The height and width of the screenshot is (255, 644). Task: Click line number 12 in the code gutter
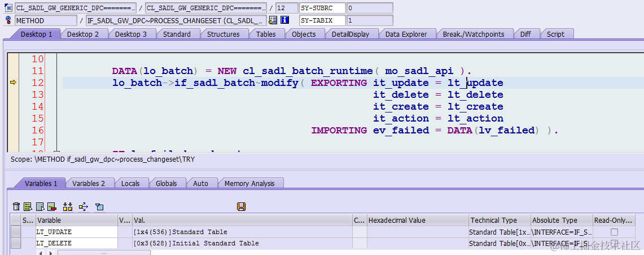tap(37, 83)
